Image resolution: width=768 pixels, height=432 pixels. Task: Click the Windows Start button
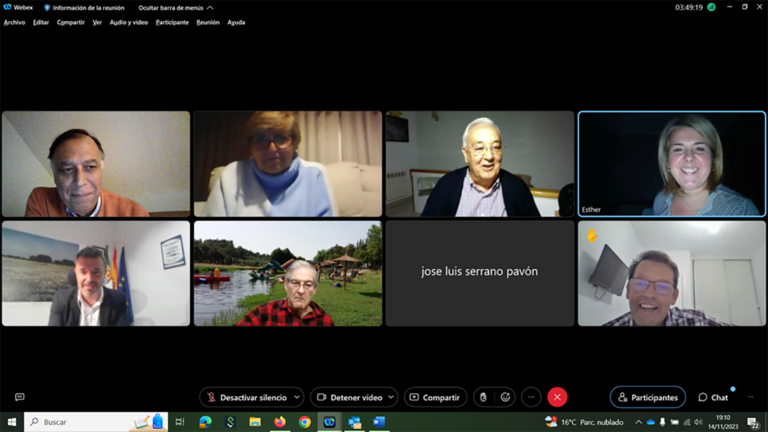[x=12, y=422]
